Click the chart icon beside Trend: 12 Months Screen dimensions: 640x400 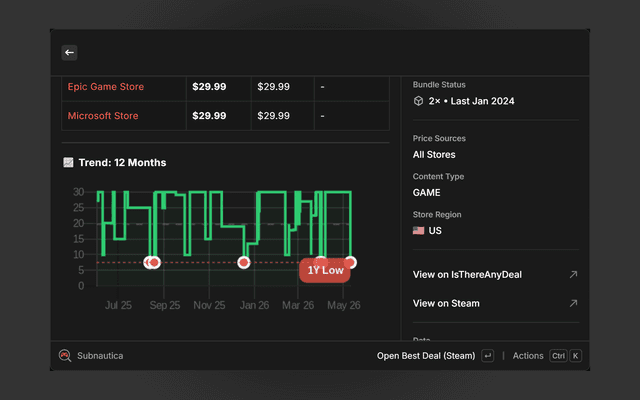[x=68, y=162]
